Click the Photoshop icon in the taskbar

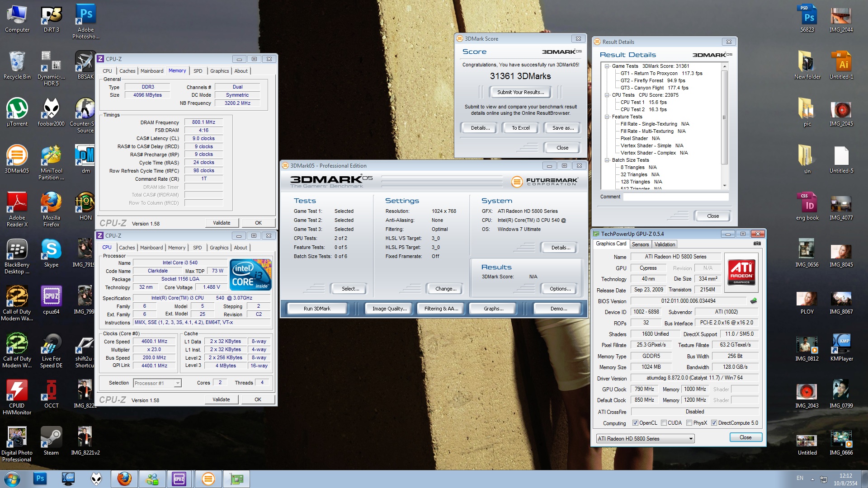tap(40, 479)
